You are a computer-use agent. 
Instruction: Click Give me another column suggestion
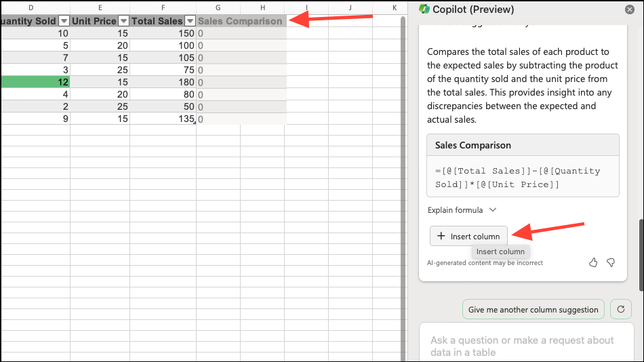point(533,309)
